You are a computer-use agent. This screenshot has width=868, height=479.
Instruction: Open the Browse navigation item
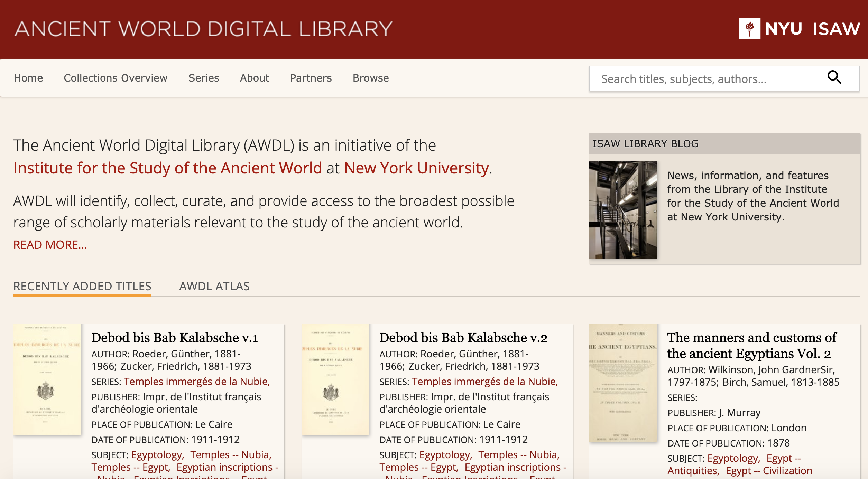pos(370,78)
